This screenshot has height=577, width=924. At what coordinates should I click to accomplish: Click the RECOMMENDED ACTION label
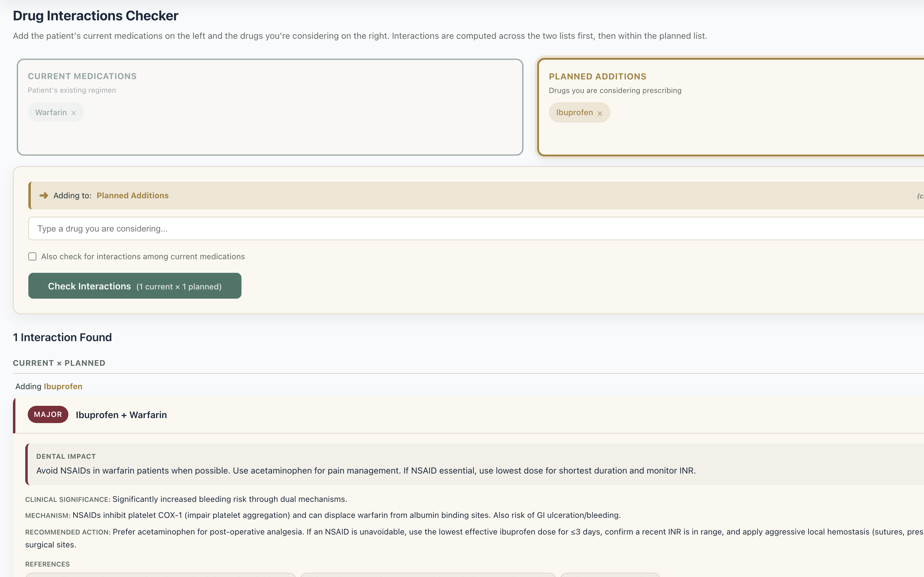(67, 532)
